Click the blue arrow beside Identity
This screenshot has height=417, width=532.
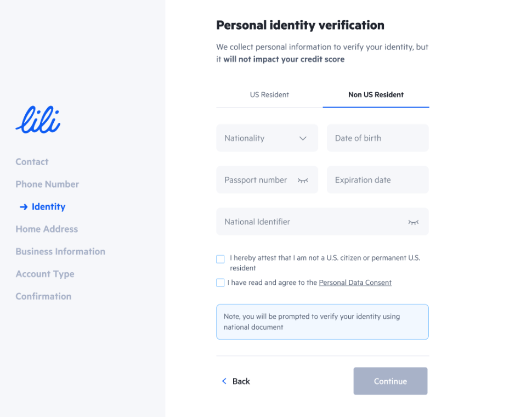click(24, 207)
